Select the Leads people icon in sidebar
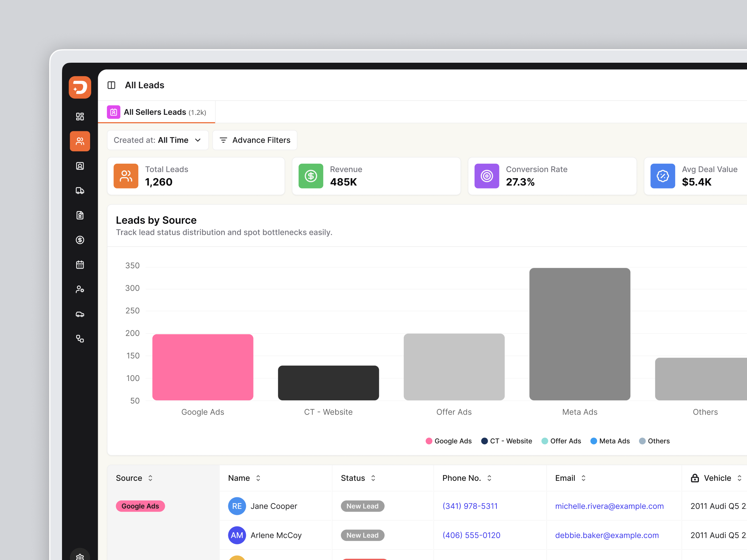The image size is (747, 560). (x=80, y=141)
